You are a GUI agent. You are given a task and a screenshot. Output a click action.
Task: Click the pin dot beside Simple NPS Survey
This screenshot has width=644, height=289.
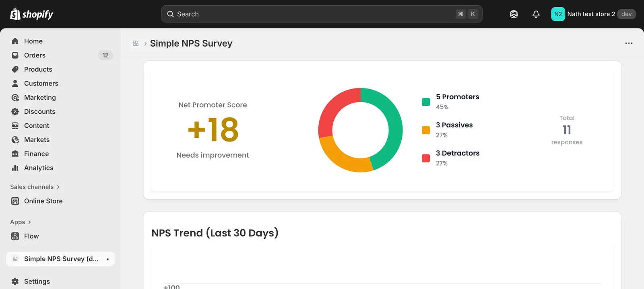click(107, 259)
